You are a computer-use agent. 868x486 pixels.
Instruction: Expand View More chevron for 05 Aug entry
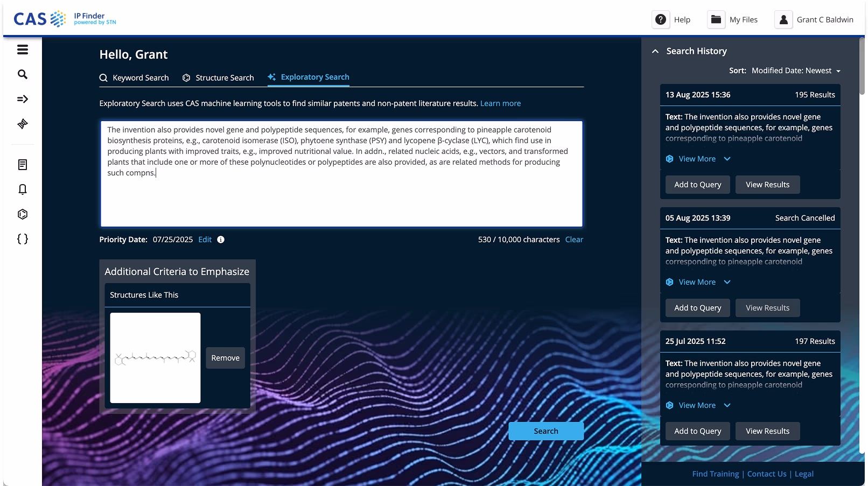[x=727, y=282]
